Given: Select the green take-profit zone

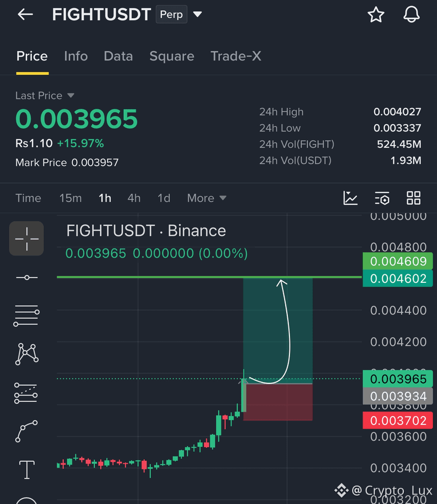Looking at the screenshot, I should click(x=278, y=330).
